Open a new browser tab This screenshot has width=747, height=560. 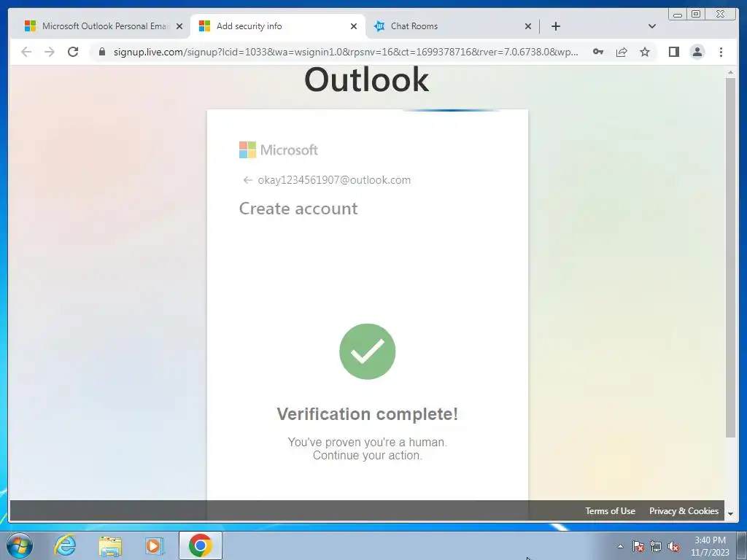555,26
